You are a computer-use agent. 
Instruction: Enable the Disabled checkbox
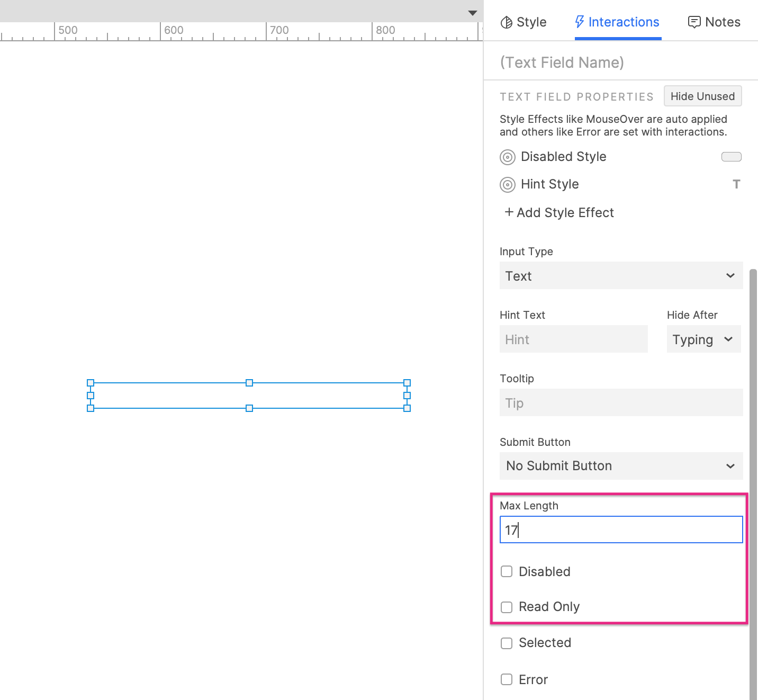tap(507, 571)
